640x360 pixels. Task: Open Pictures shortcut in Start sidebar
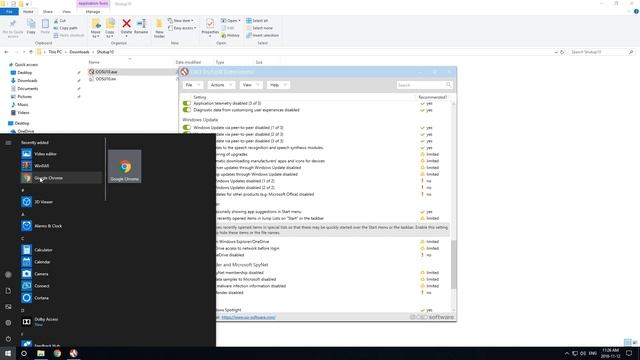tap(8, 307)
